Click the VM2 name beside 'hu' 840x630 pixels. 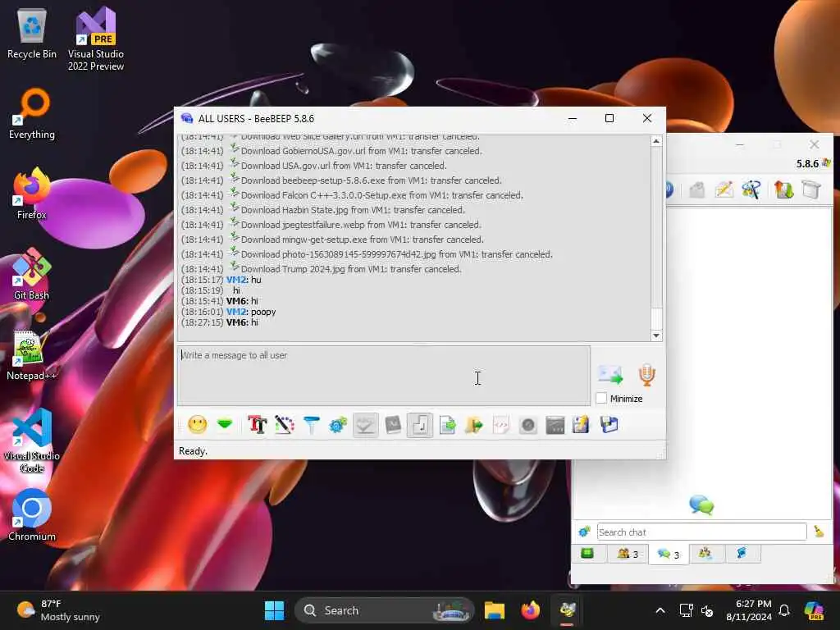point(236,280)
